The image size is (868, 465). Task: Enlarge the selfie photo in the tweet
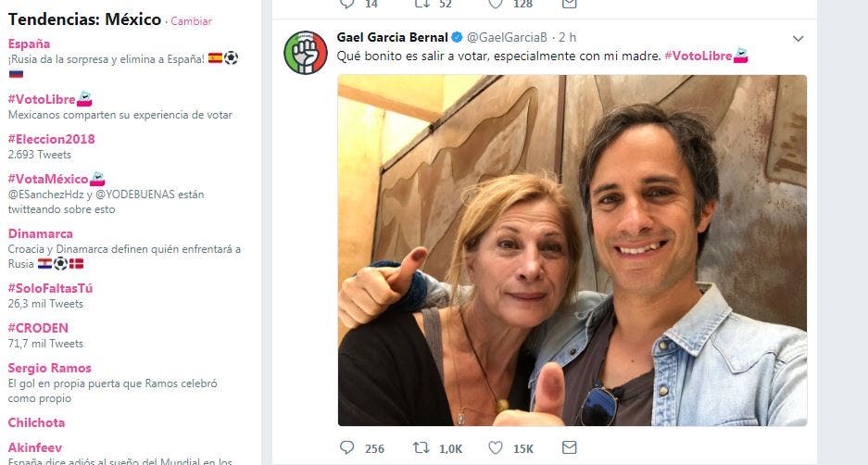572,250
